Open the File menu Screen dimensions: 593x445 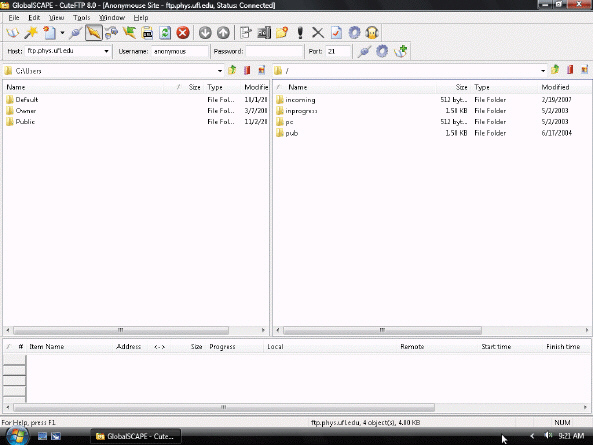[x=14, y=18]
